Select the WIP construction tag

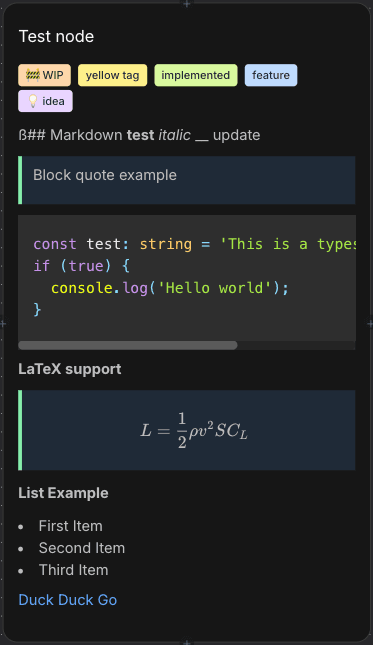[x=44, y=75]
